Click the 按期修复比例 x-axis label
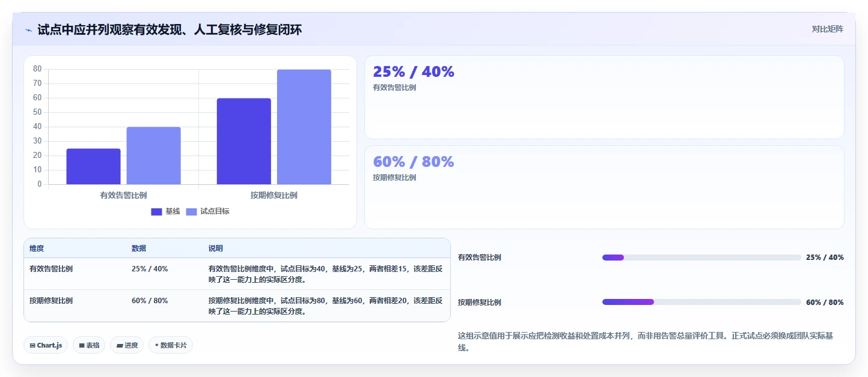 click(274, 195)
